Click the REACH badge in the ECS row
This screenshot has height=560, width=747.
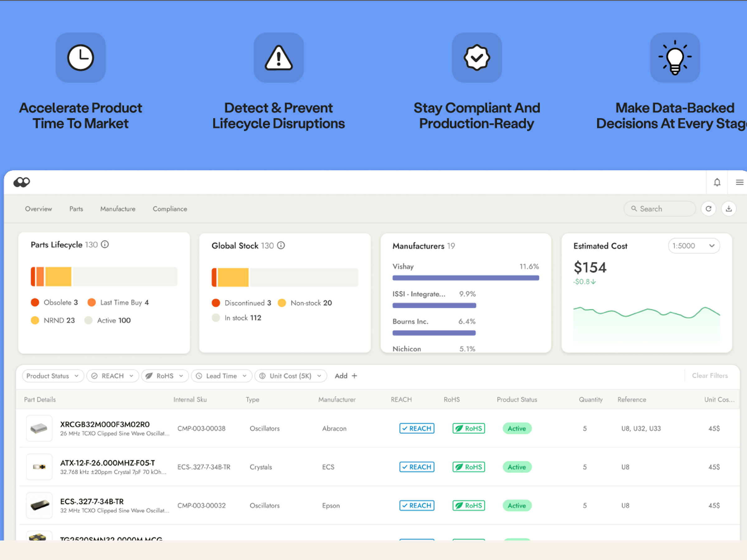tap(417, 467)
